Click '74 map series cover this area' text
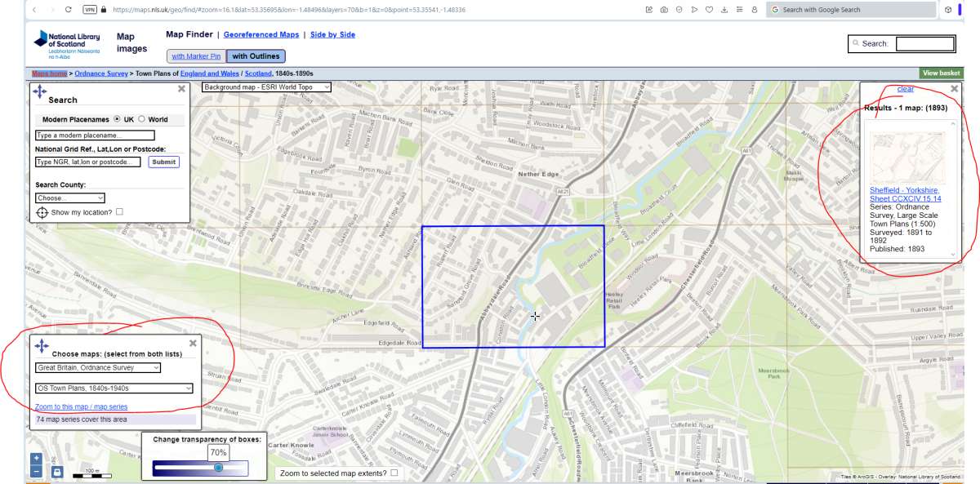The image size is (980, 484). pos(82,420)
